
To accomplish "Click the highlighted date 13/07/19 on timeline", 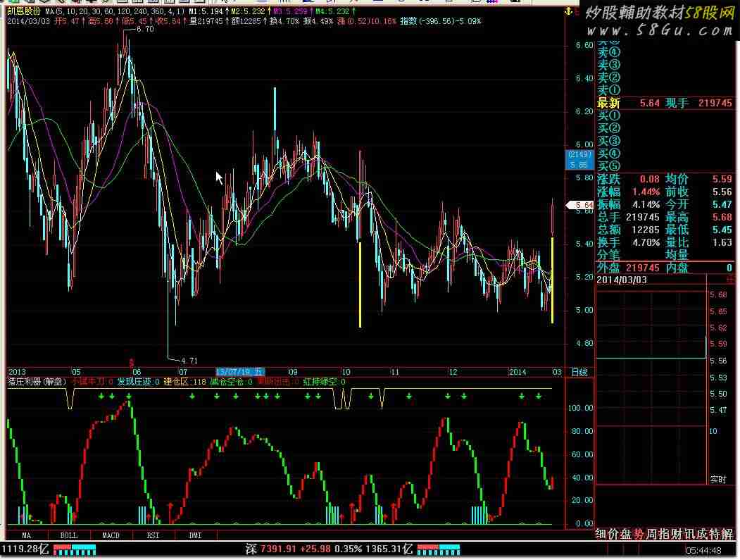I will pyautogui.click(x=240, y=372).
